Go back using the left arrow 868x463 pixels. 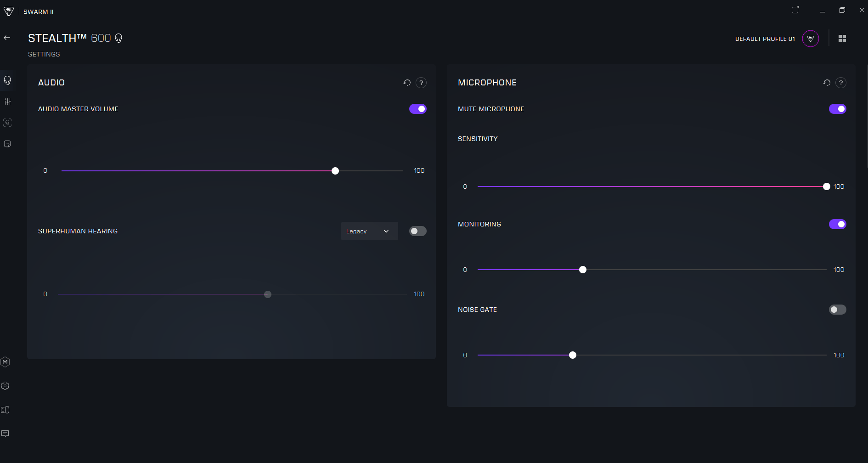pos(7,38)
